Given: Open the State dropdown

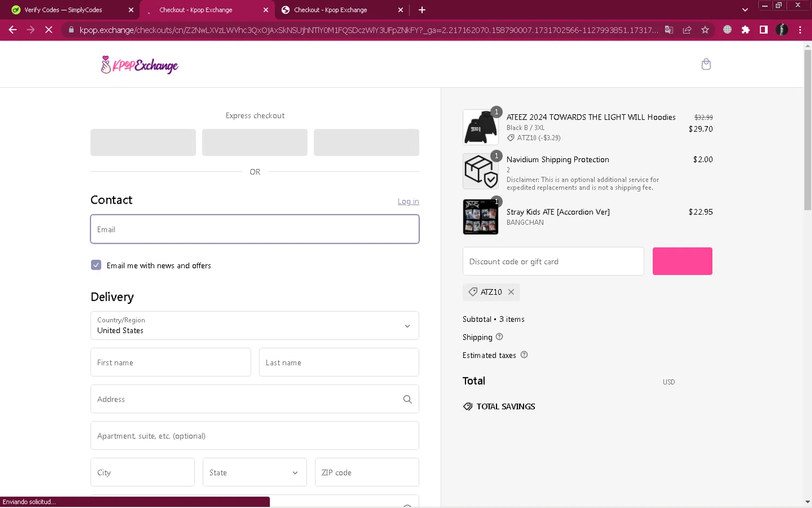Looking at the screenshot, I should click(x=254, y=472).
